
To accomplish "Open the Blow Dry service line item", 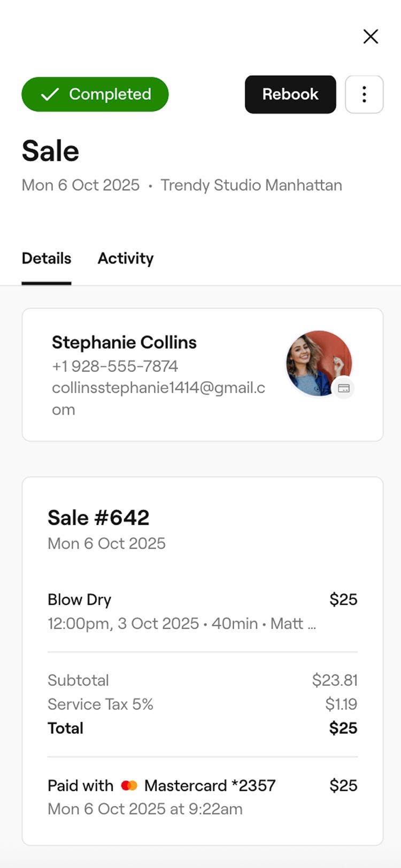I will (x=80, y=600).
